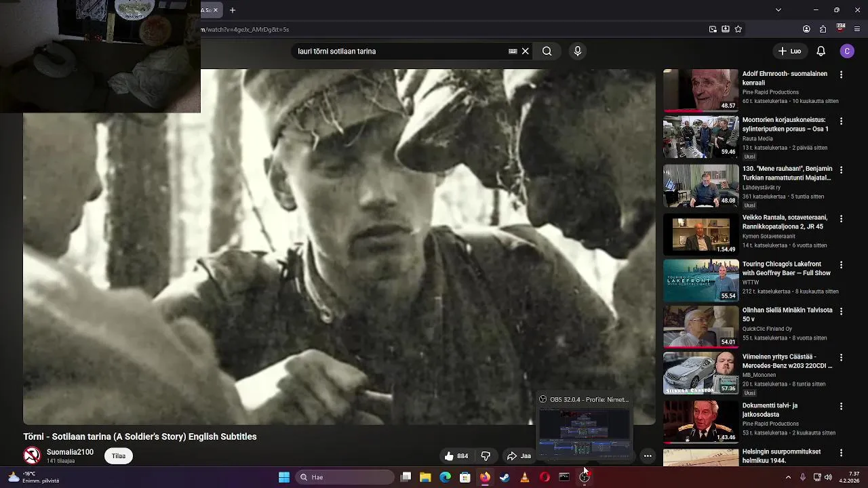Open options for Olinhan Siellä Minäkin video

click(842, 310)
